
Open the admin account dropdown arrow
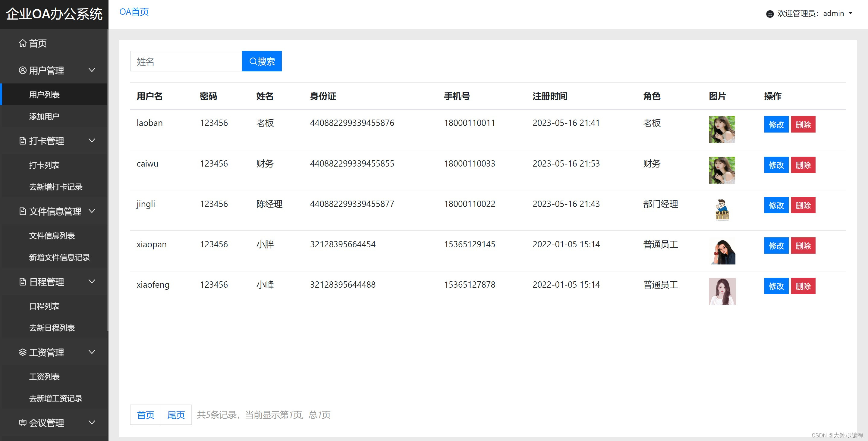850,14
